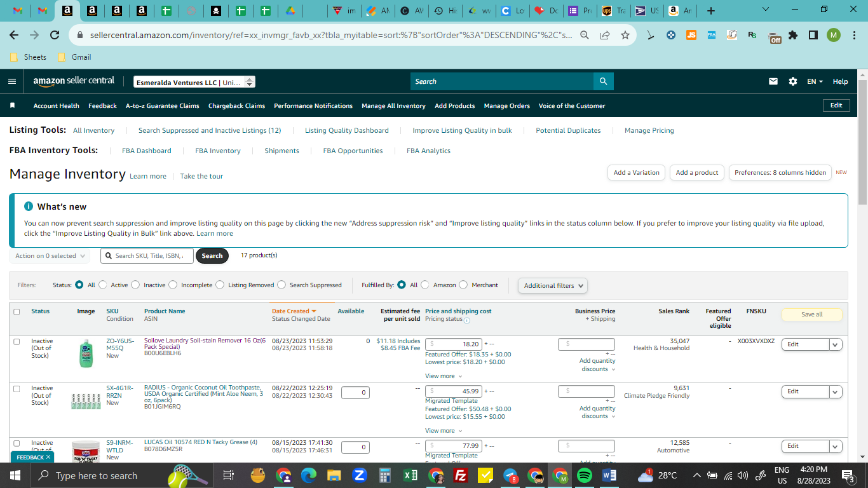Expand the Additional filters dropdown
Viewport: 868px width, 488px height.
point(553,285)
